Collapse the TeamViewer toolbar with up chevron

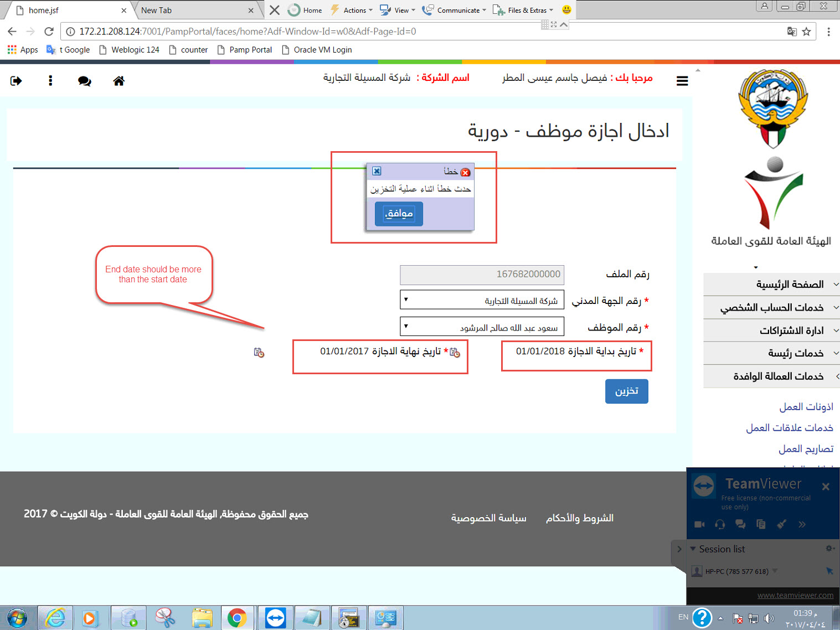564,24
